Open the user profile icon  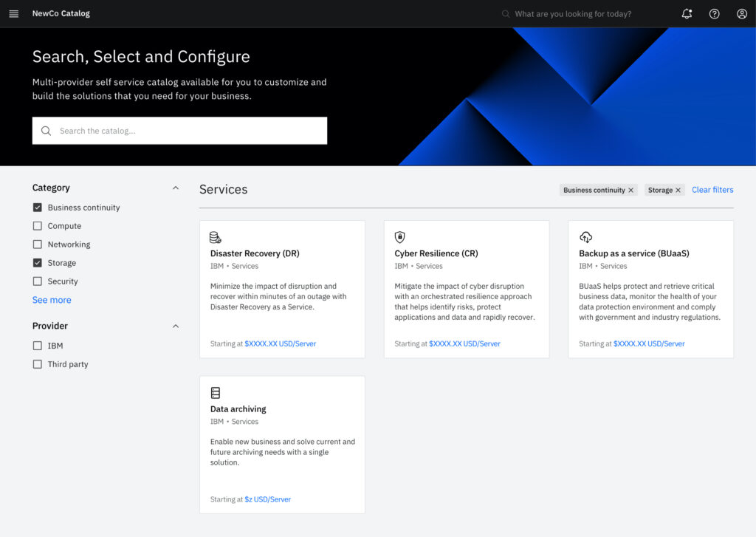(742, 14)
